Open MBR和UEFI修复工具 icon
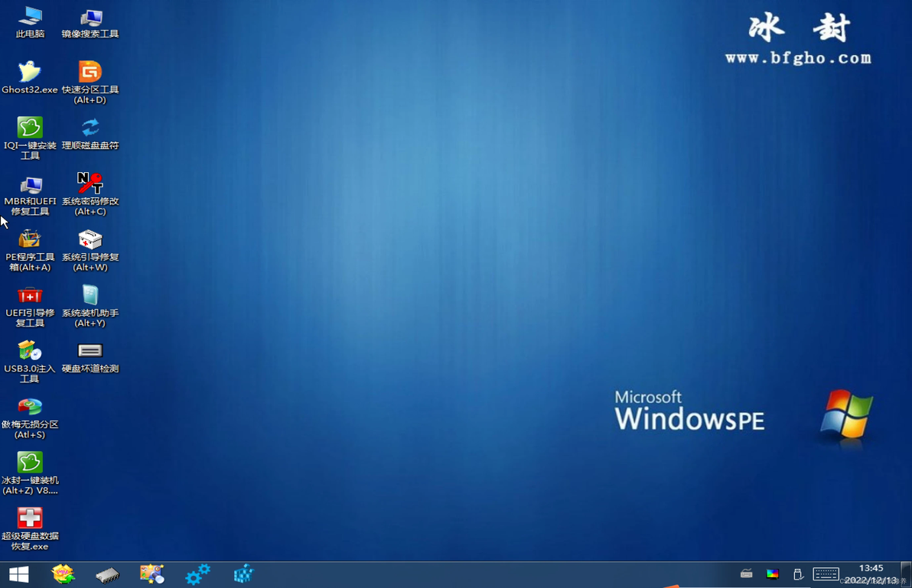Image resolution: width=912 pixels, height=588 pixels. coord(30,194)
